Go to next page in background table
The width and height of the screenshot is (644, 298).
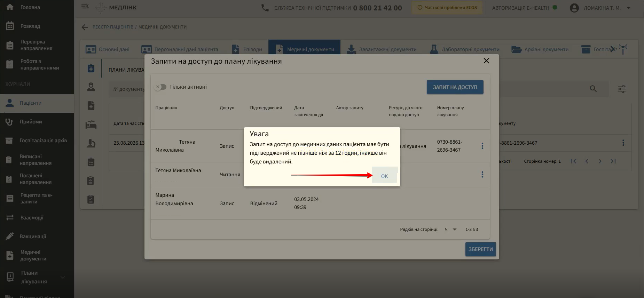click(600, 161)
